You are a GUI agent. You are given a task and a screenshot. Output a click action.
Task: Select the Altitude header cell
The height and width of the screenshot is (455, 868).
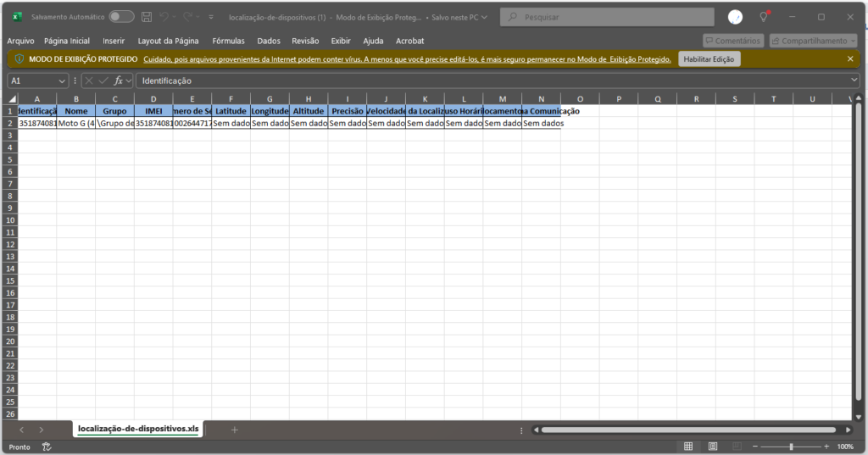309,111
